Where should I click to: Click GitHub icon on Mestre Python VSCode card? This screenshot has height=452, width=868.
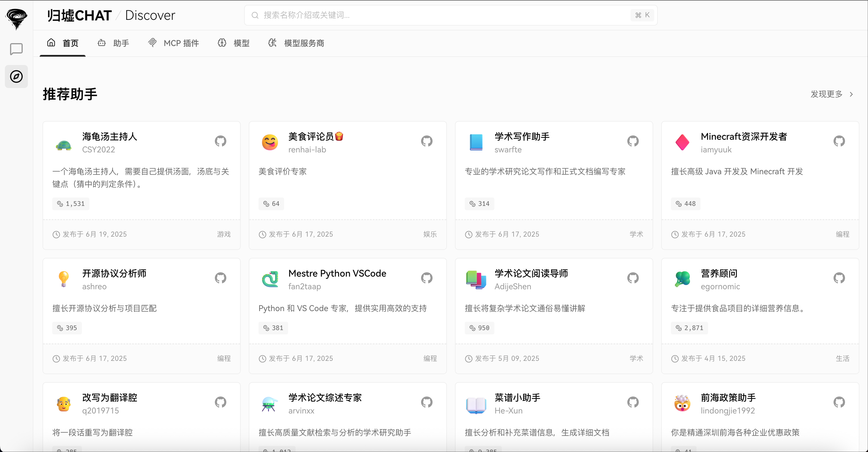point(427,278)
